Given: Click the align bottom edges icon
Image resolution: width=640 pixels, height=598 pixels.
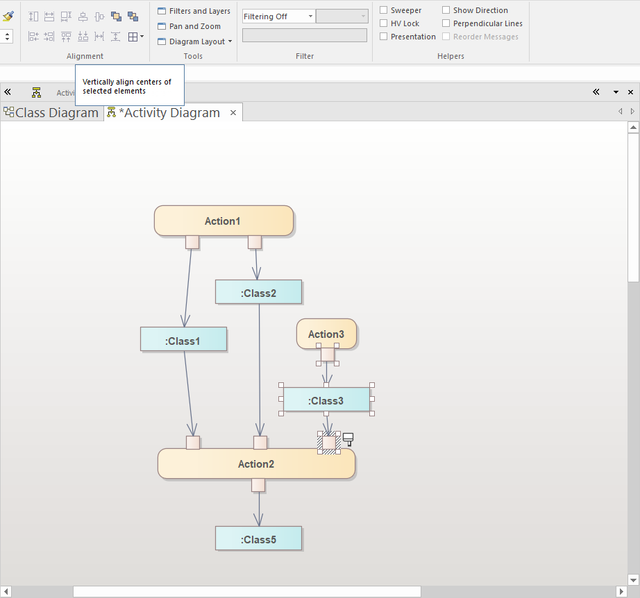Looking at the screenshot, I should tap(83, 37).
